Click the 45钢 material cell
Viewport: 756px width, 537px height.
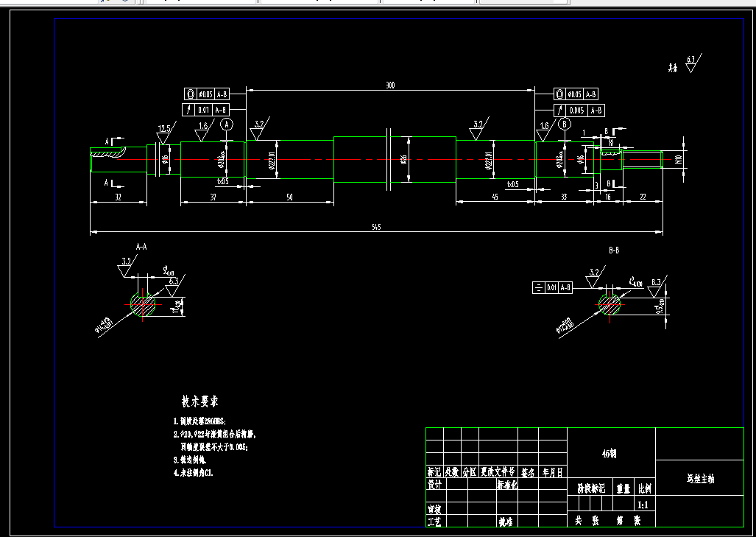tap(612, 453)
